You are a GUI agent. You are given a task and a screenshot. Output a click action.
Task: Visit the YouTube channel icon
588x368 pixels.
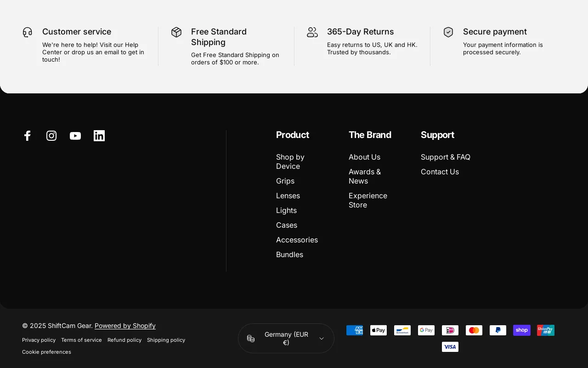[75, 136]
